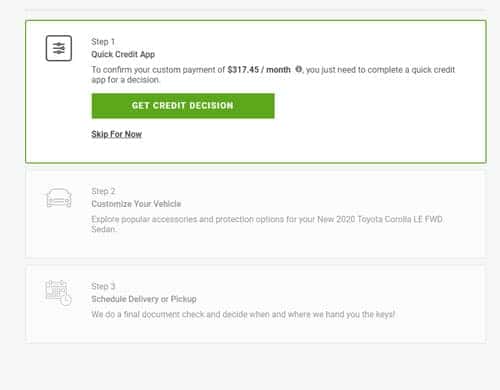Click the Step 1 label

(x=103, y=42)
